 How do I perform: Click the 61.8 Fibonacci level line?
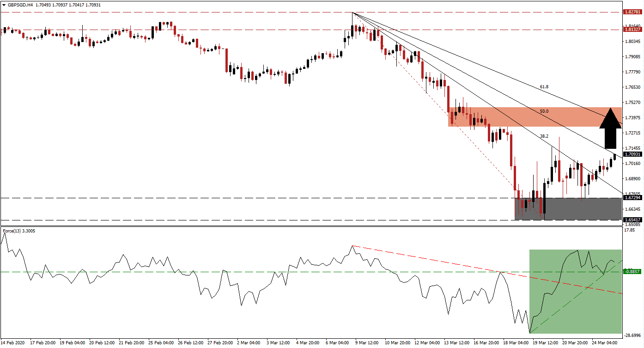tap(543, 86)
